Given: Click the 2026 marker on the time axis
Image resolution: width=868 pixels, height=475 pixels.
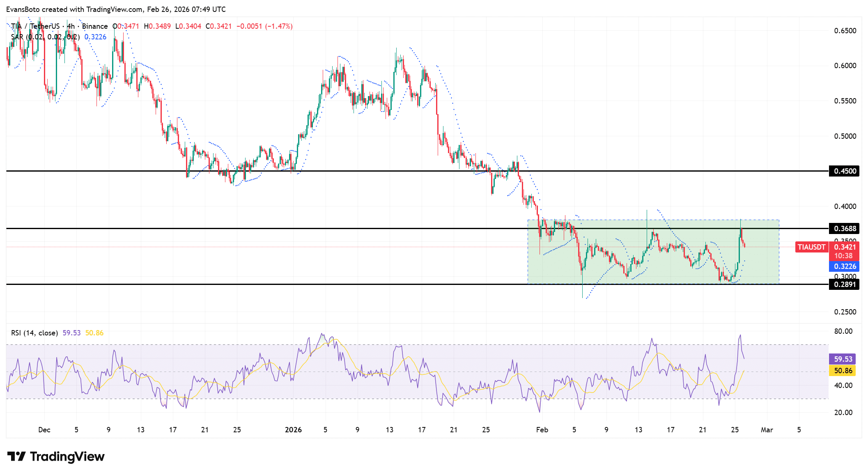Looking at the screenshot, I should [293, 430].
